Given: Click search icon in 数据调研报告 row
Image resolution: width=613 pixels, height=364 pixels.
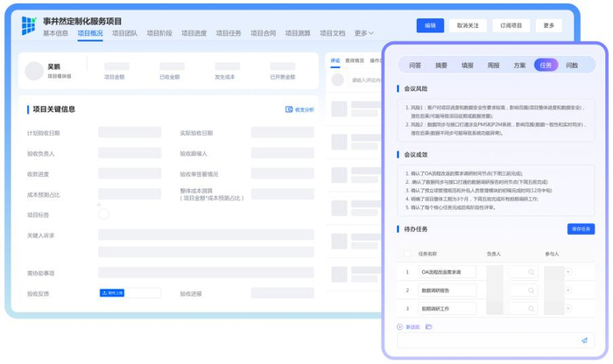Looking at the screenshot, I should (x=531, y=290).
